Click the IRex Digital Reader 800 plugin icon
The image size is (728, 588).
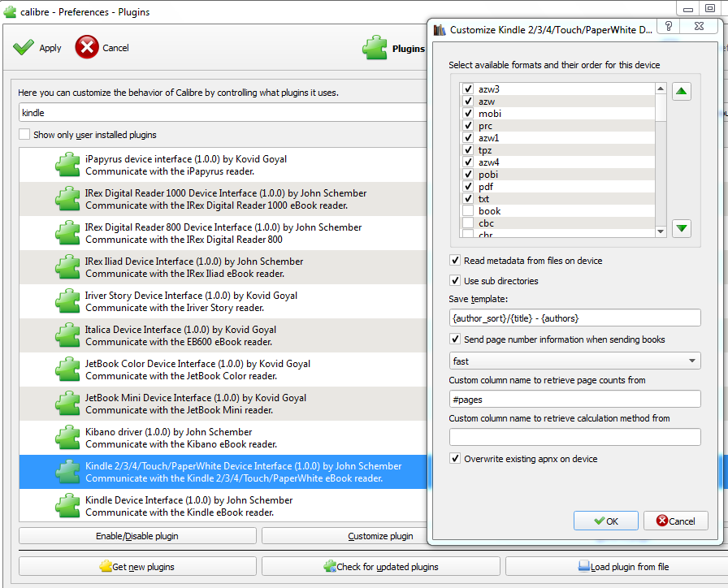(67, 233)
